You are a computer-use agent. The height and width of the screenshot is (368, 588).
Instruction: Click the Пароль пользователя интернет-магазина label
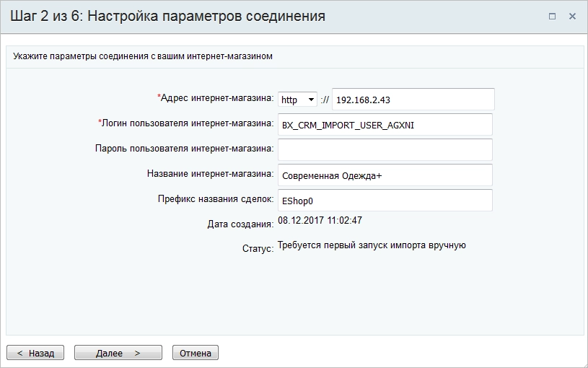pos(184,149)
